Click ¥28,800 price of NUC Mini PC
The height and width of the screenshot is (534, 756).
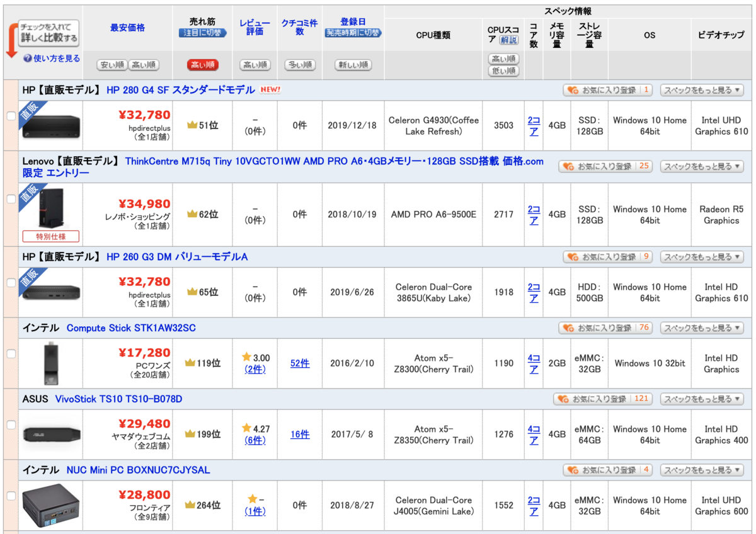click(x=144, y=496)
